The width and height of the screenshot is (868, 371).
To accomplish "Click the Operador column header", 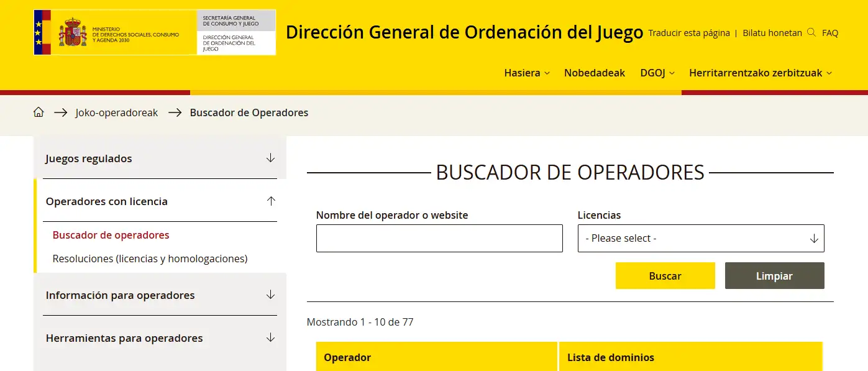I will click(x=436, y=357).
